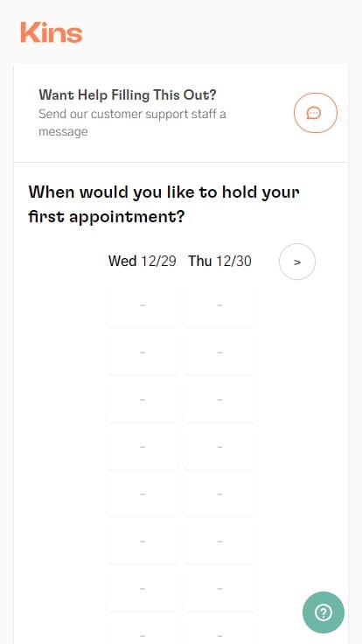Select sixth Thu 12/30 appointment slot
Image resolution: width=362 pixels, height=644 pixels.
tap(219, 542)
